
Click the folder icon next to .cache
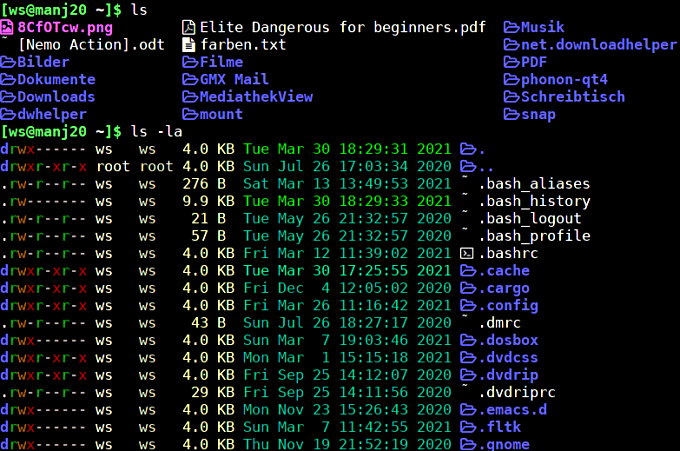pos(466,271)
